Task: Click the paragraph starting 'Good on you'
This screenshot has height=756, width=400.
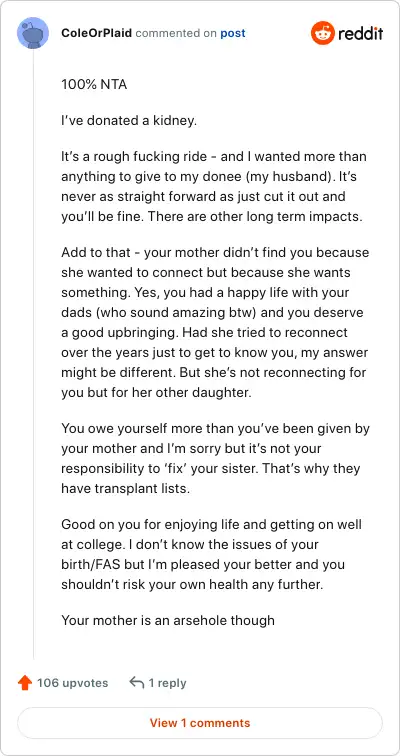Action: point(212,554)
